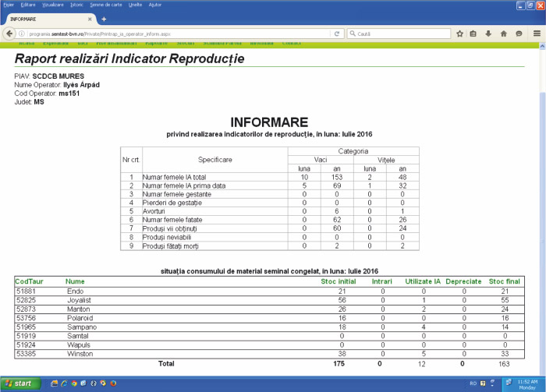Click the Stoc final column header

coord(504,281)
